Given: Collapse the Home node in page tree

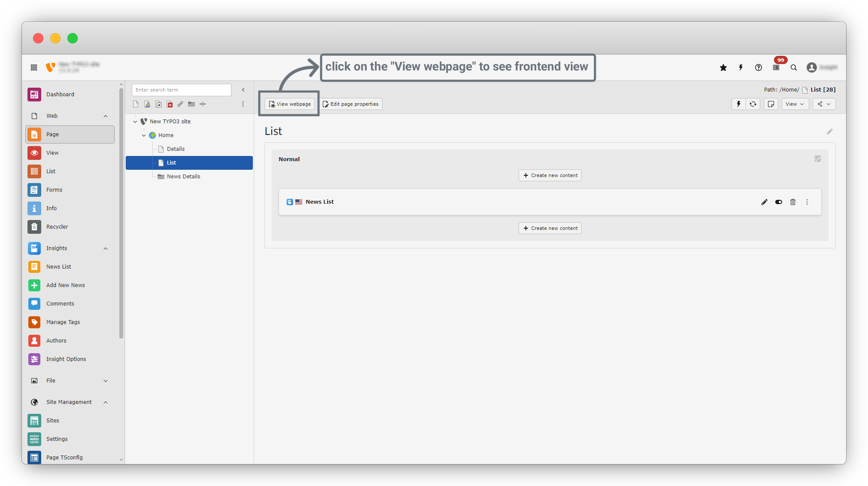Looking at the screenshot, I should coord(144,135).
